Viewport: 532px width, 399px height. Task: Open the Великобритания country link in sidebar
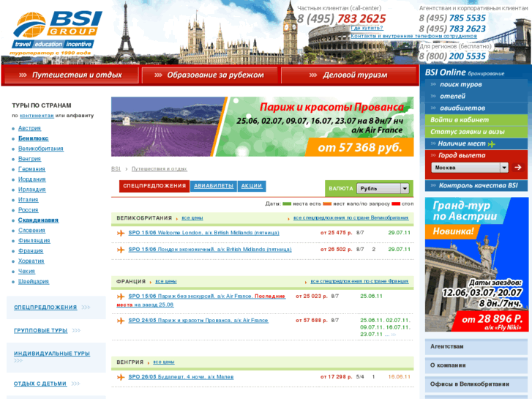[41, 149]
